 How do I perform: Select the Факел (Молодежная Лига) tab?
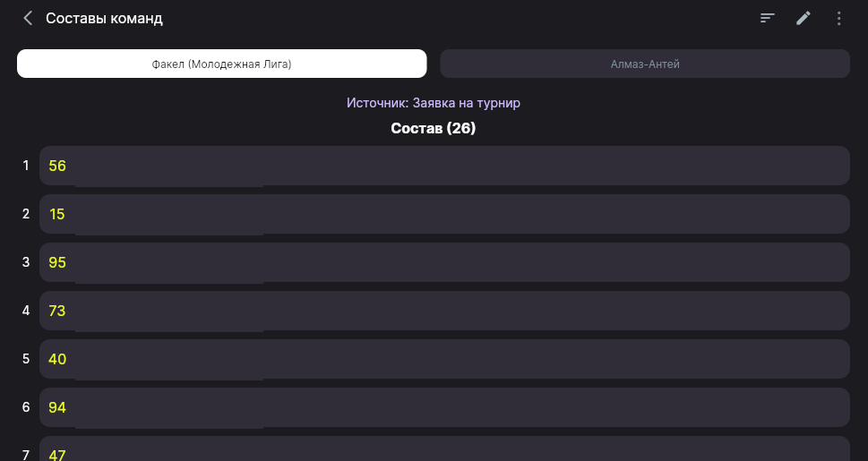pos(222,64)
